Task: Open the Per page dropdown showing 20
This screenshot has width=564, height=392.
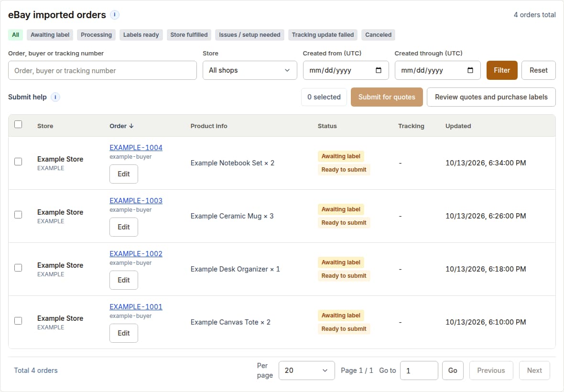Action: pos(306,370)
